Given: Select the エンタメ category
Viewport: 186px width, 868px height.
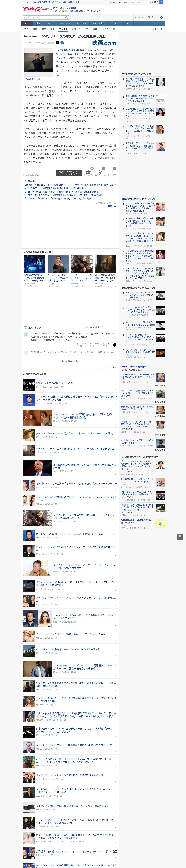Looking at the screenshot, I should 63,29.
